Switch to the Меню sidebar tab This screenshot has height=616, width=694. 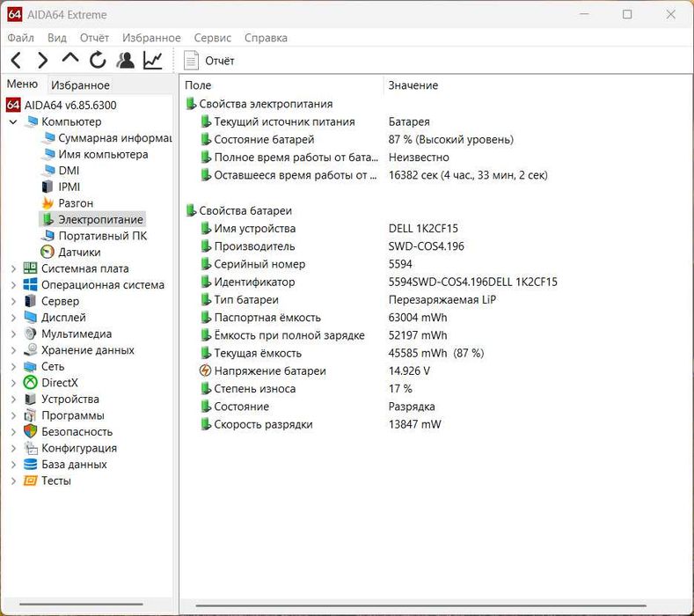coord(22,84)
